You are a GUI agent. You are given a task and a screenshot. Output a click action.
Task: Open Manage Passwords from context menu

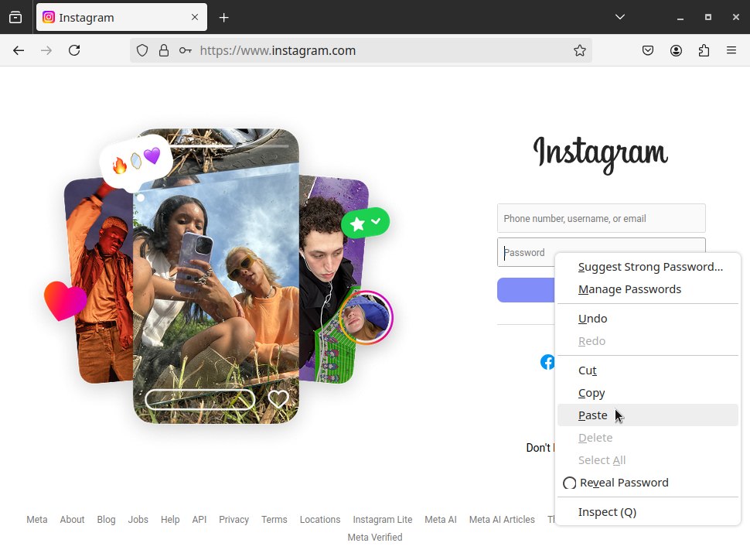point(648,289)
